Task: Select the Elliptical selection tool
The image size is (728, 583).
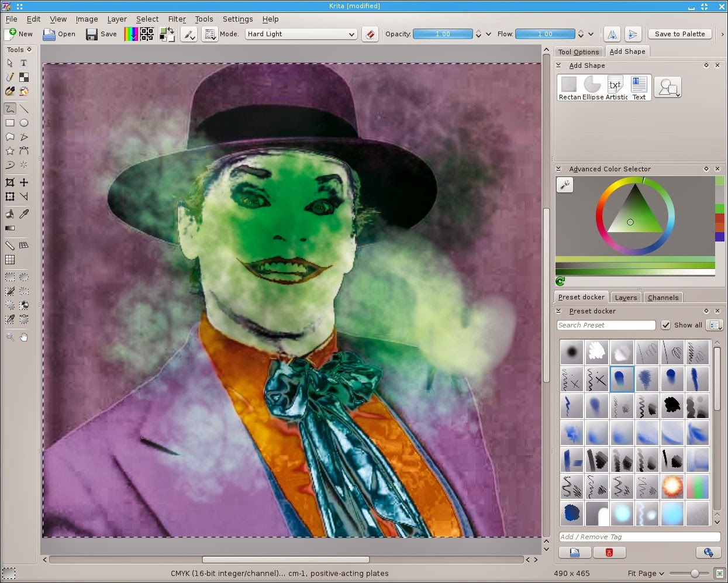Action: pyautogui.click(x=24, y=277)
